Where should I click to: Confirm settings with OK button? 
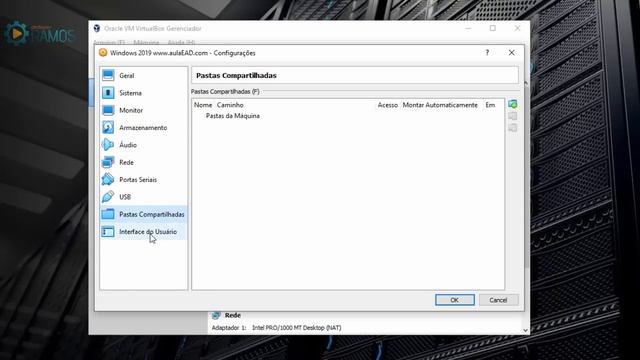(455, 300)
